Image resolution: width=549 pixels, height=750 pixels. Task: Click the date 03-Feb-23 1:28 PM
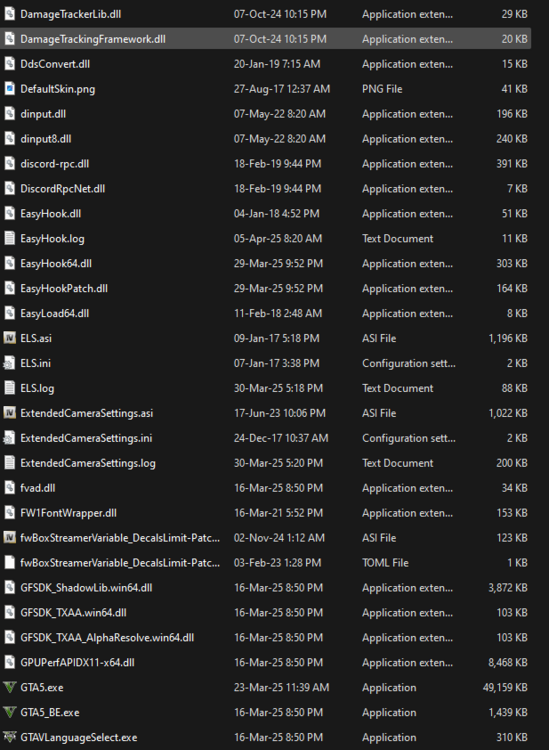click(277, 562)
